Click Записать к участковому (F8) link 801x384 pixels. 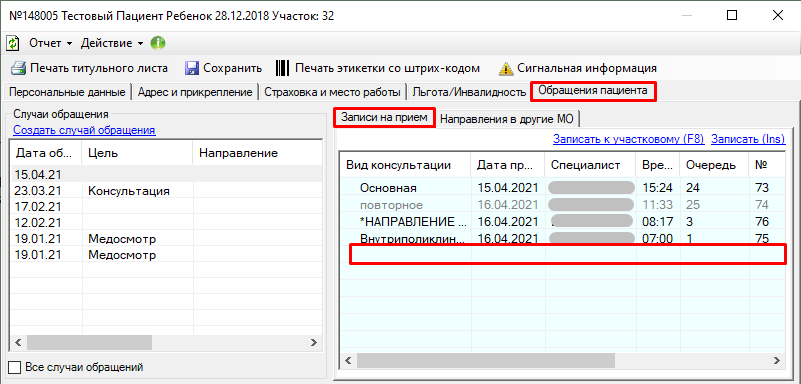coord(628,138)
